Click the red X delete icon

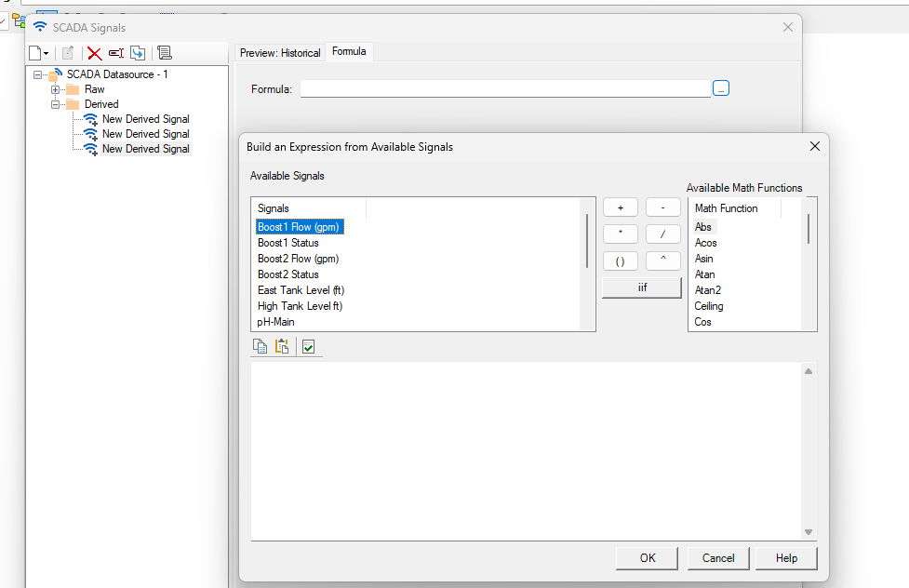(94, 53)
